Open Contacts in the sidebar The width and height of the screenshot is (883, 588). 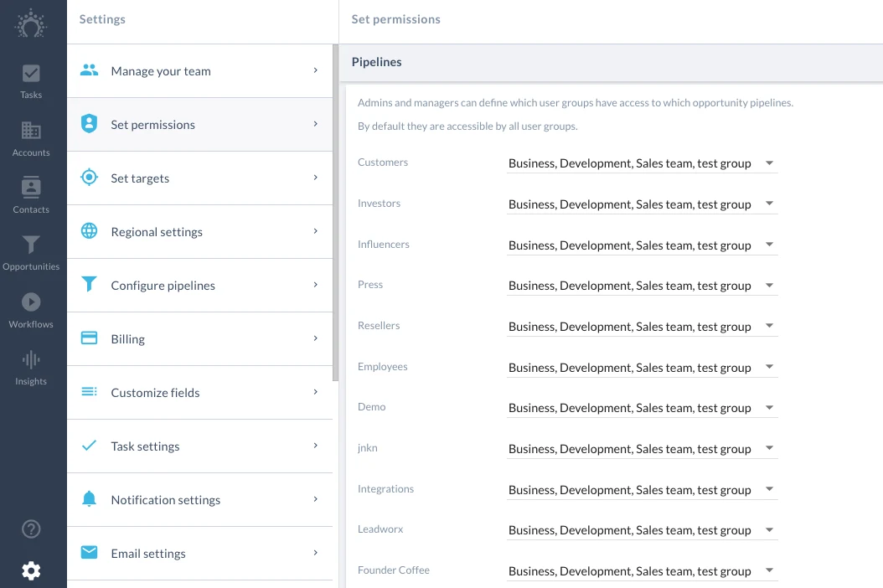pos(31,195)
